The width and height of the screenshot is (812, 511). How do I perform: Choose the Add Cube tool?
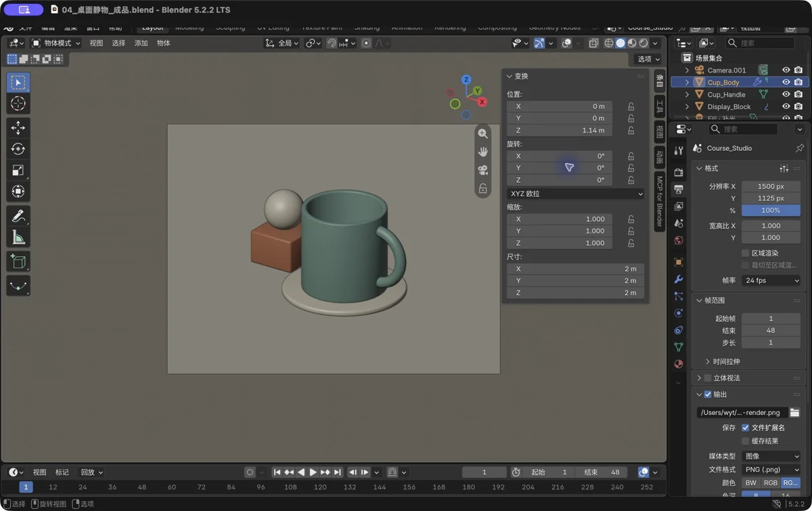(18, 262)
